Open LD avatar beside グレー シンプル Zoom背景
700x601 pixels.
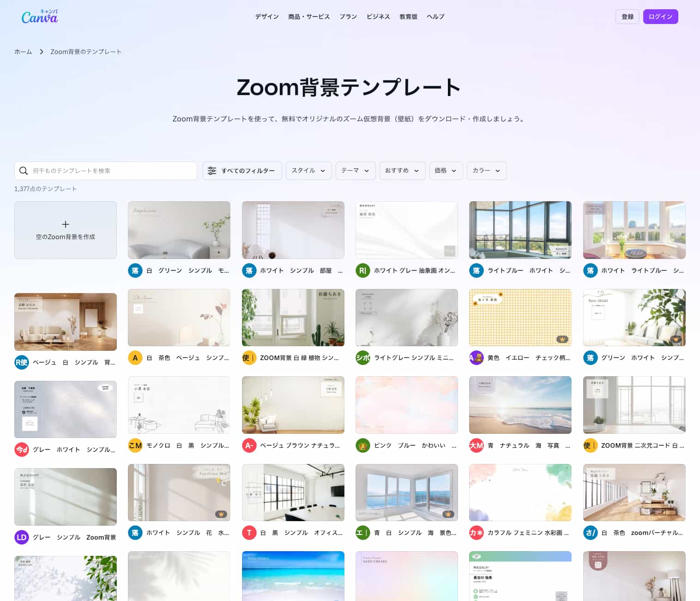tap(22, 537)
